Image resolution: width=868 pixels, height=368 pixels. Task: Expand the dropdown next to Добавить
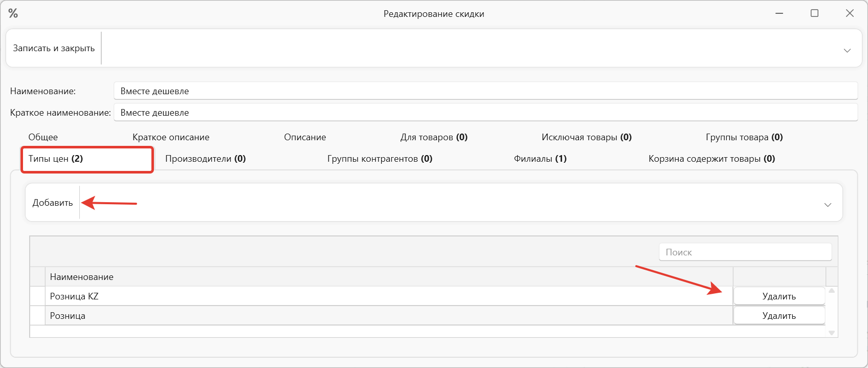(x=827, y=206)
